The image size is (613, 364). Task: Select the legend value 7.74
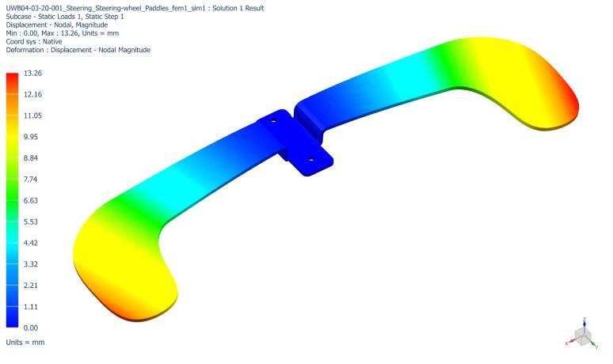click(31, 180)
